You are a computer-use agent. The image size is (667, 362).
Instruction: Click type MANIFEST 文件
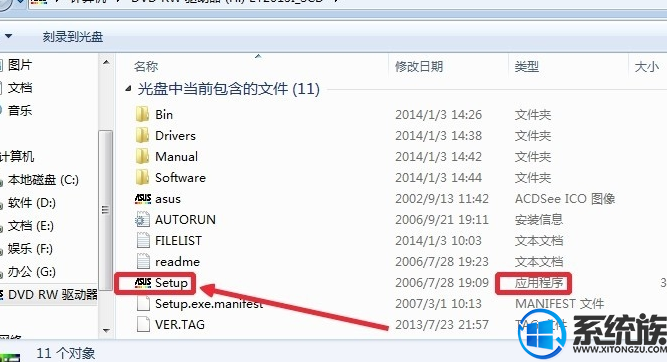[559, 303]
